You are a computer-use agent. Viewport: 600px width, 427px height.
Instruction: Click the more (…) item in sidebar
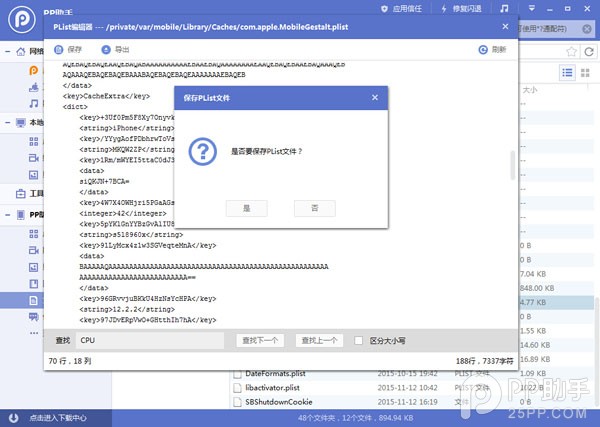coord(34,333)
